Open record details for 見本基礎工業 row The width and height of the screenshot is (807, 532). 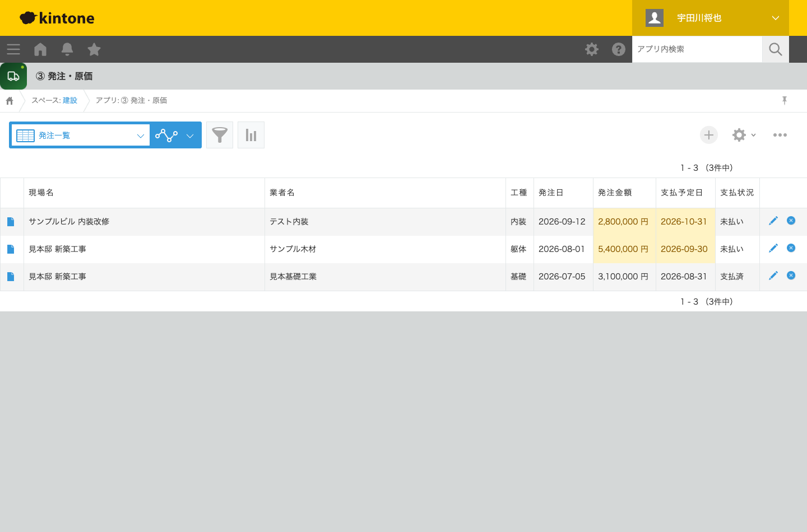(11, 277)
